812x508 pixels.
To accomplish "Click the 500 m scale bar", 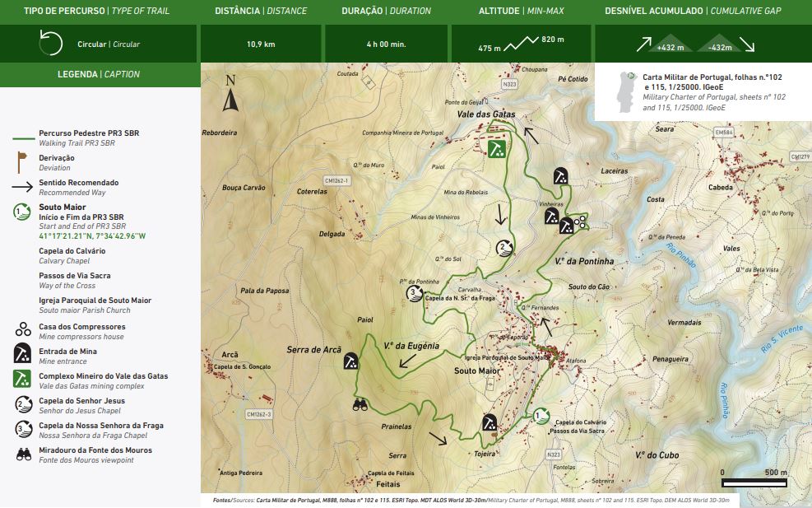I will click(754, 482).
